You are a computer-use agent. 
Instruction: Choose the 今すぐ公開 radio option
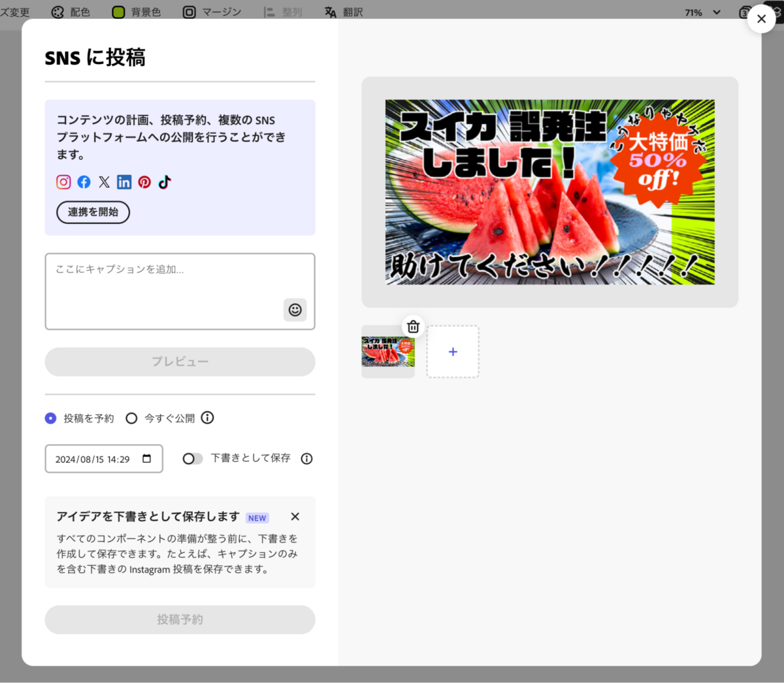(x=131, y=418)
